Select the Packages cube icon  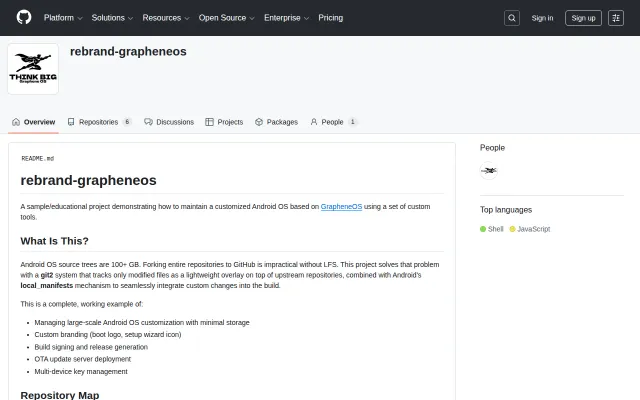259,122
